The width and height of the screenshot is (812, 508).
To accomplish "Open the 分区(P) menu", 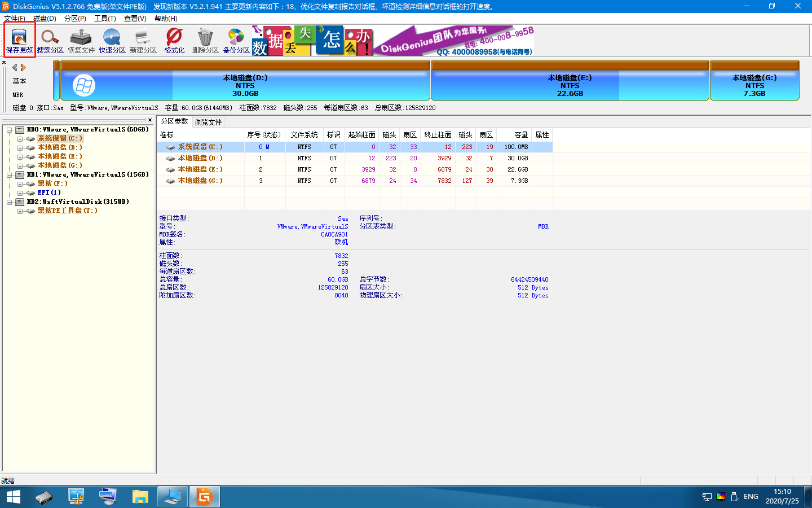I will tap(75, 18).
